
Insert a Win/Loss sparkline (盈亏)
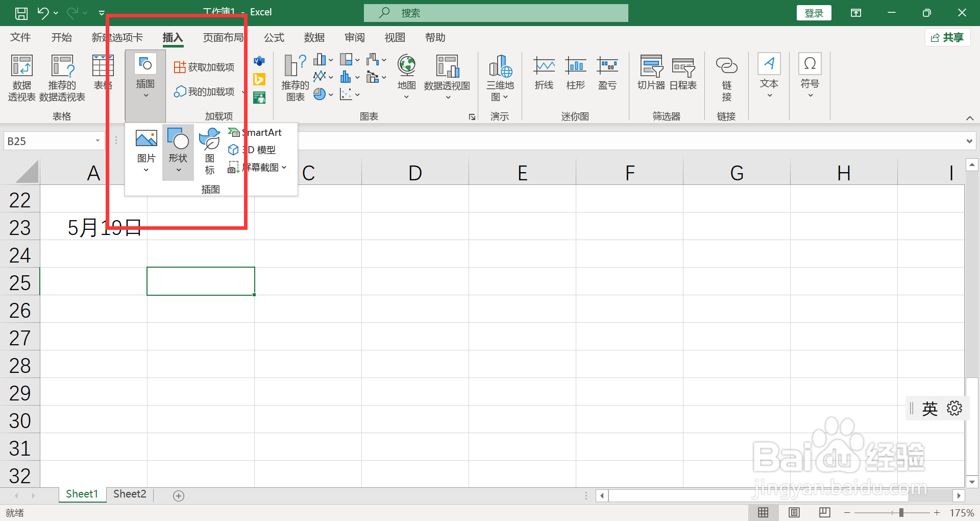coord(607,73)
